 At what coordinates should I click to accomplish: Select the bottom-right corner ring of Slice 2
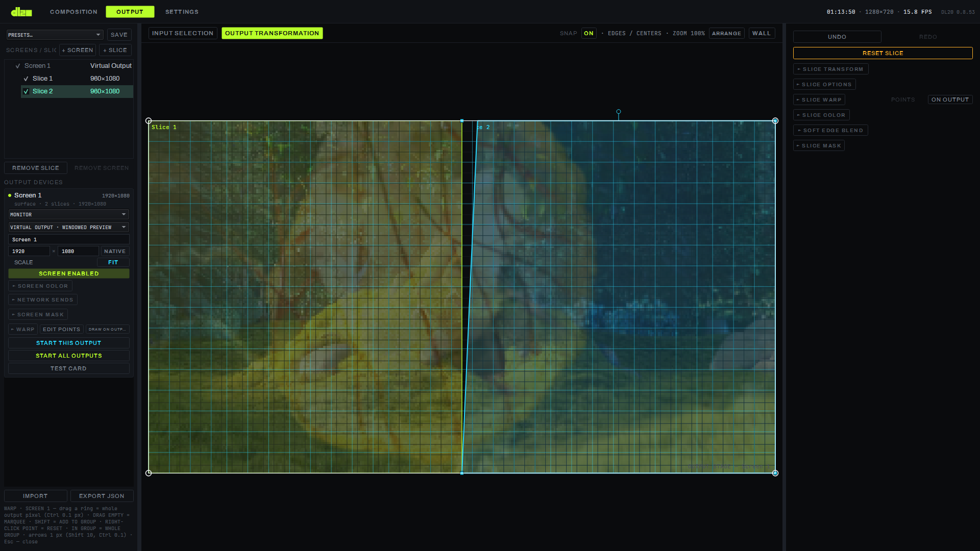coord(775,473)
